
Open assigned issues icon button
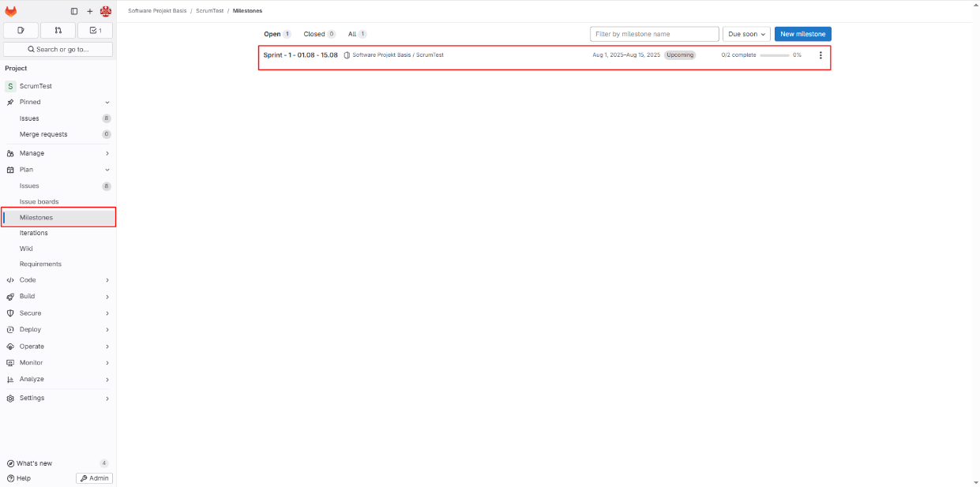click(21, 31)
